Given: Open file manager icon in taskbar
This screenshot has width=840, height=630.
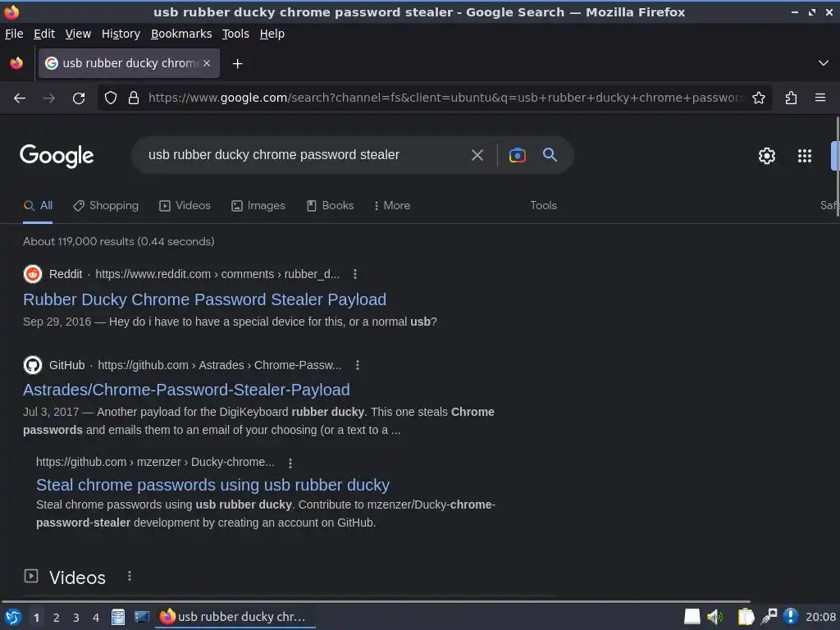Looking at the screenshot, I should [x=118, y=617].
